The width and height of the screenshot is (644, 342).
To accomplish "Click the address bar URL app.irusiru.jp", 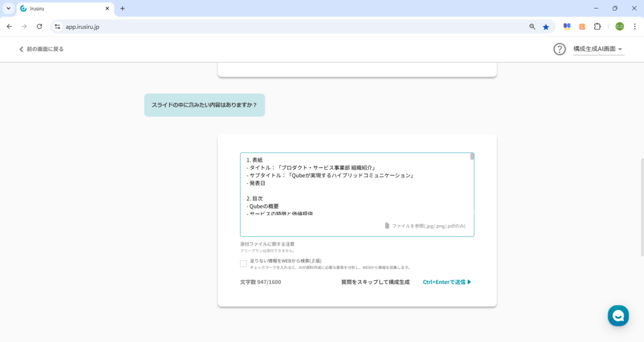I will [x=83, y=26].
